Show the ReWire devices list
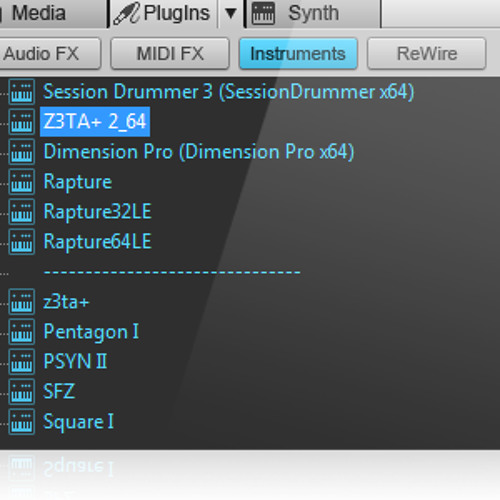Image resolution: width=500 pixels, height=500 pixels. click(427, 54)
